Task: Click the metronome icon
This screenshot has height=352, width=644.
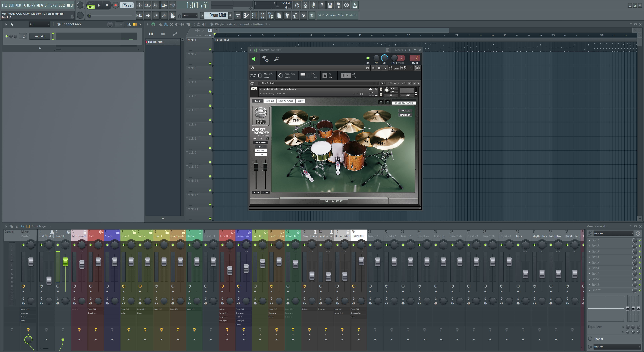Action: (x=139, y=5)
